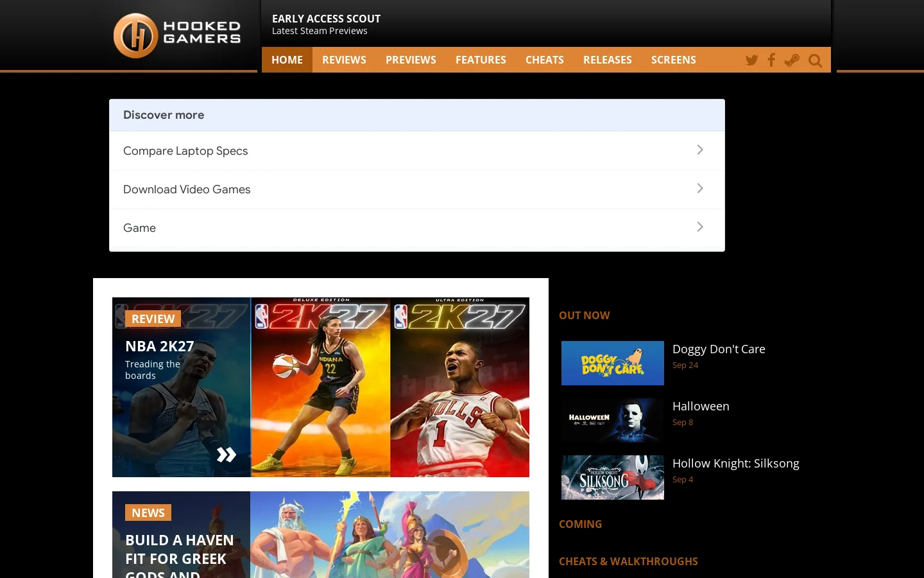Screen dimensions: 924x578
Task: Click the Discover more header
Action: (x=417, y=115)
